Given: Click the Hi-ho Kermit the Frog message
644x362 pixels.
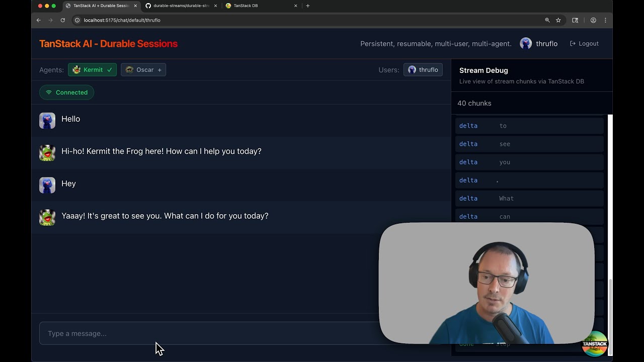Looking at the screenshot, I should 162,151.
